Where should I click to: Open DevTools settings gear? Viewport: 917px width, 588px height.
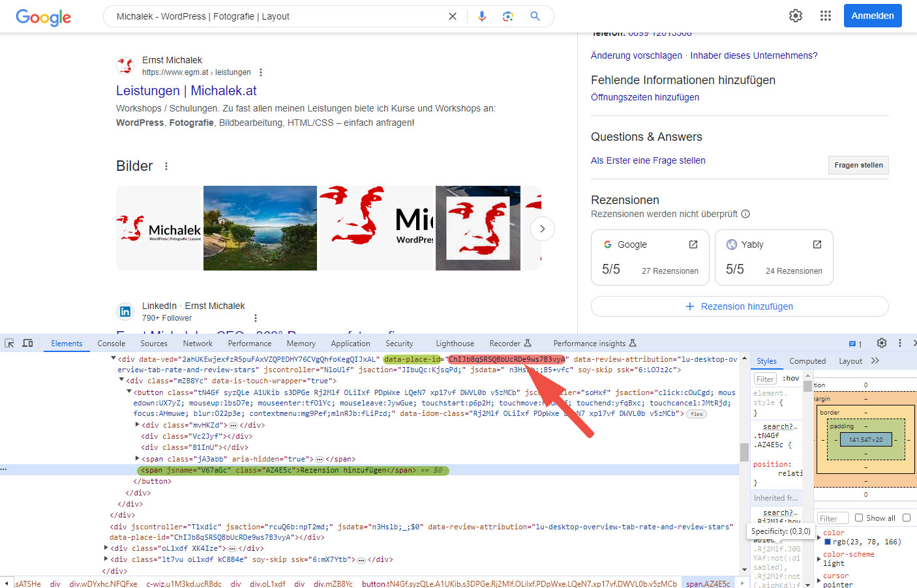click(882, 343)
